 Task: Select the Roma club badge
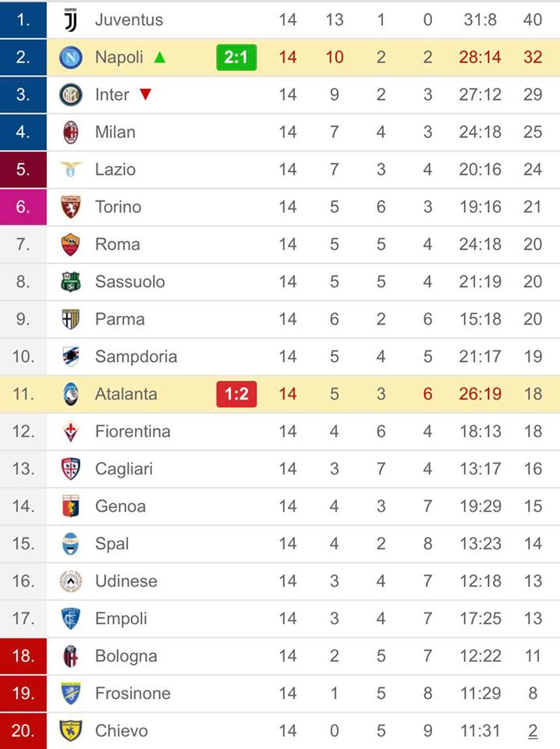click(x=71, y=244)
